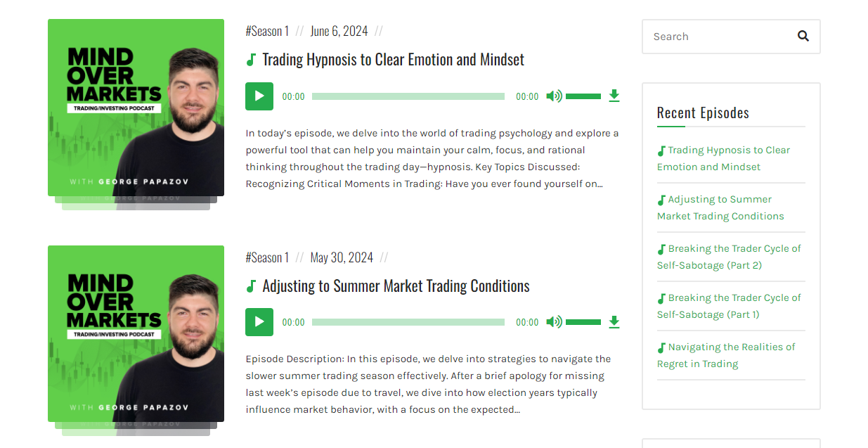Image resolution: width=868 pixels, height=448 pixels.
Task: Click the magnifying glass search icon
Action: (803, 35)
